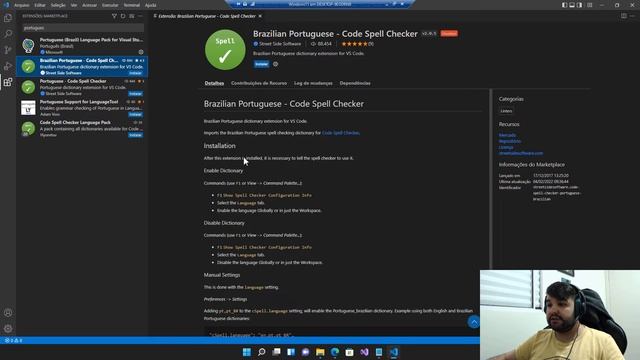Viewport: 640px width, 360px height.
Task: Switch to the Detalhes tab
Action: click(214, 83)
